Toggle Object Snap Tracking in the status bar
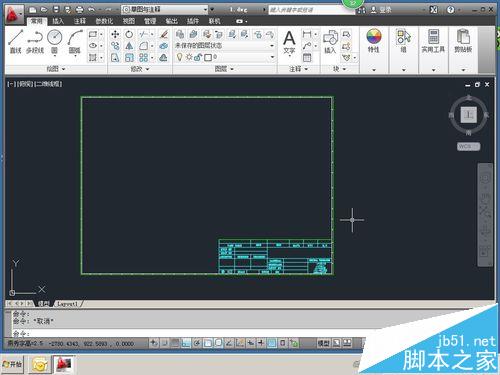The width and height of the screenshot is (500, 375). (229, 343)
